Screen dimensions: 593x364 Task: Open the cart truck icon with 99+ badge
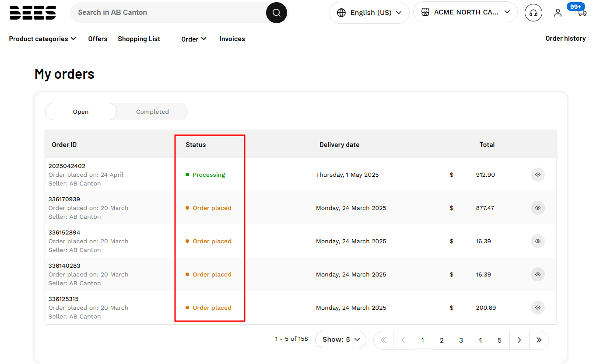coord(582,12)
